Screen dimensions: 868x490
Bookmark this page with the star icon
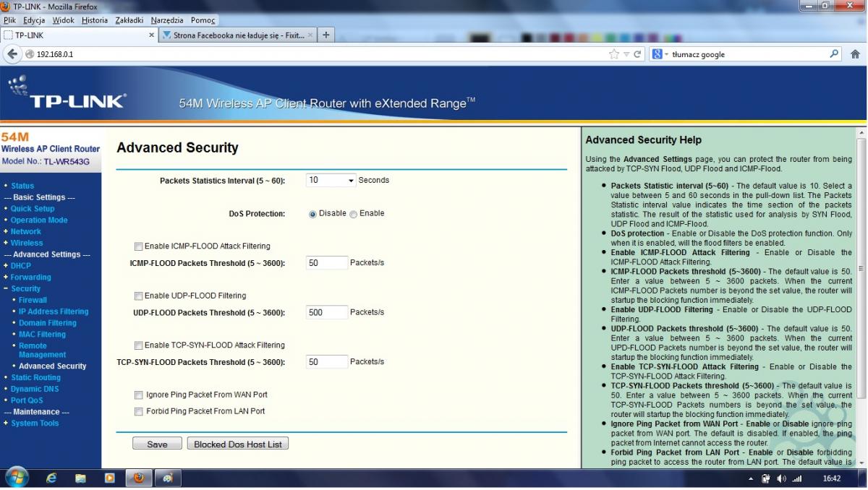(x=614, y=54)
